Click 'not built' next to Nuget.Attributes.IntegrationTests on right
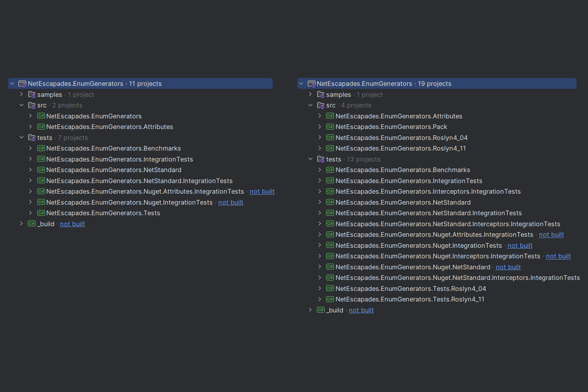 click(x=551, y=234)
